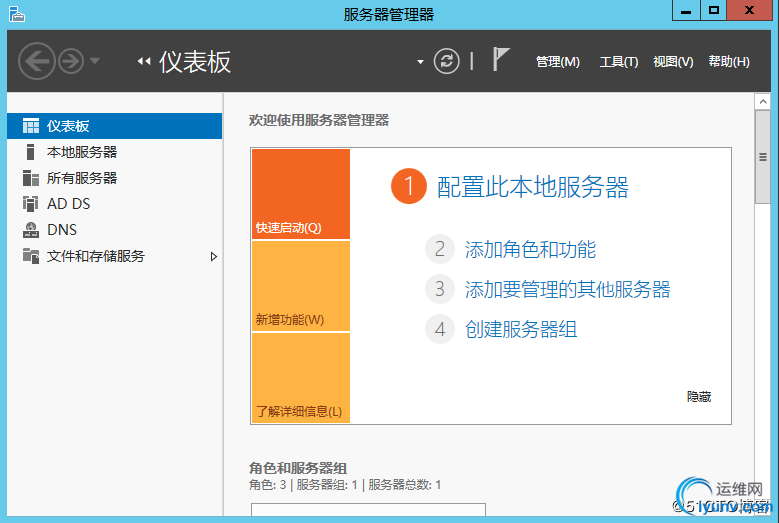Select the AD DS role icon
The image size is (779, 523).
(x=30, y=204)
